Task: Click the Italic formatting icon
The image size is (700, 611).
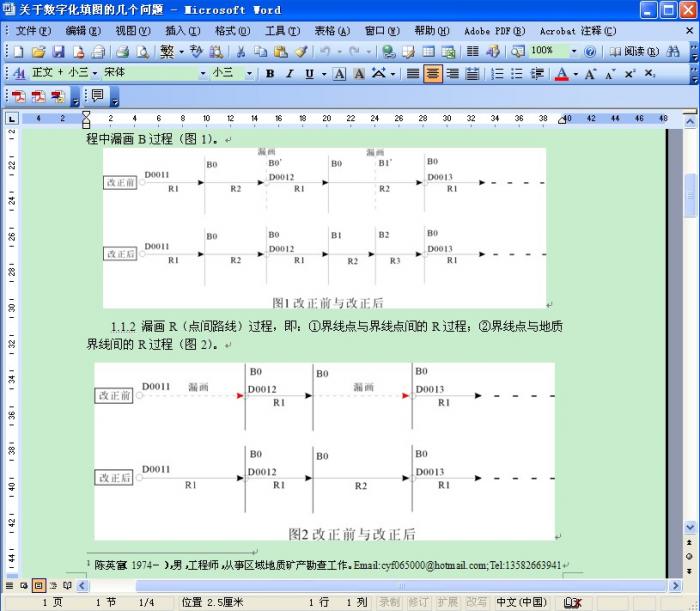Action: coord(289,74)
